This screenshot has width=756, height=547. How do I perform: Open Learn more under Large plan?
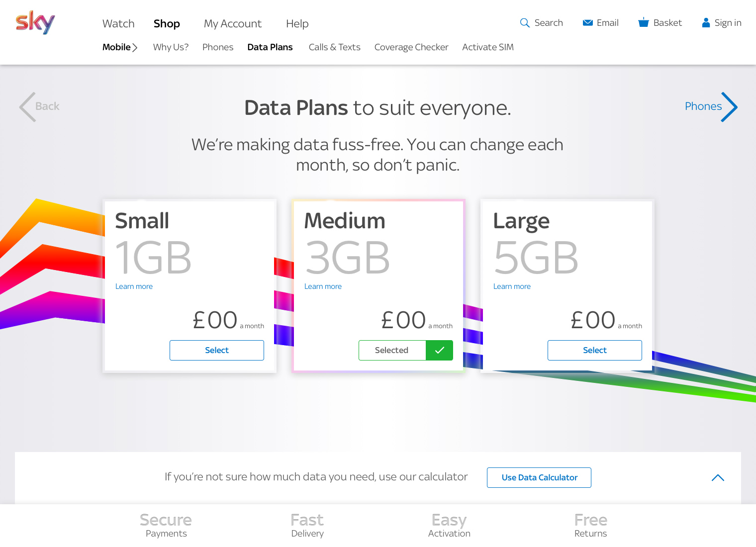(x=512, y=286)
